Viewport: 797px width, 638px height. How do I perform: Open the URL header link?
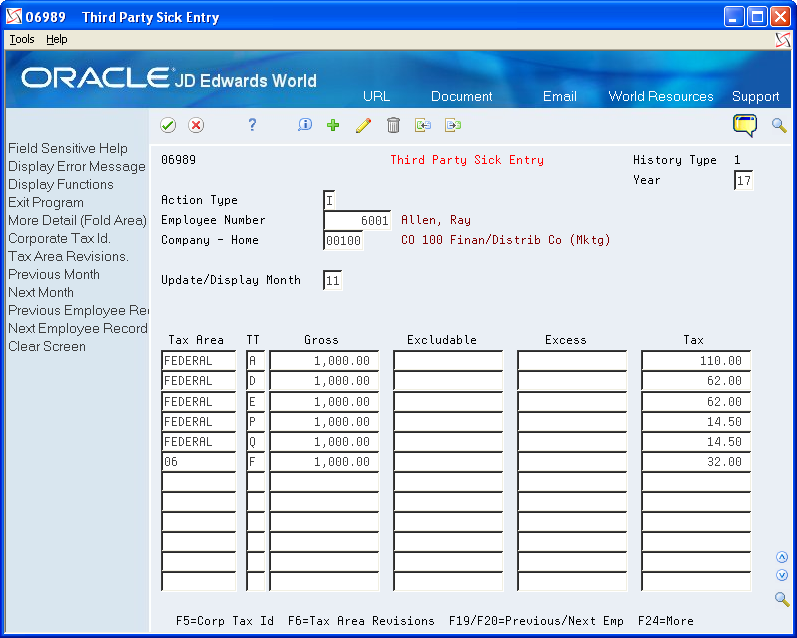pyautogui.click(x=377, y=96)
